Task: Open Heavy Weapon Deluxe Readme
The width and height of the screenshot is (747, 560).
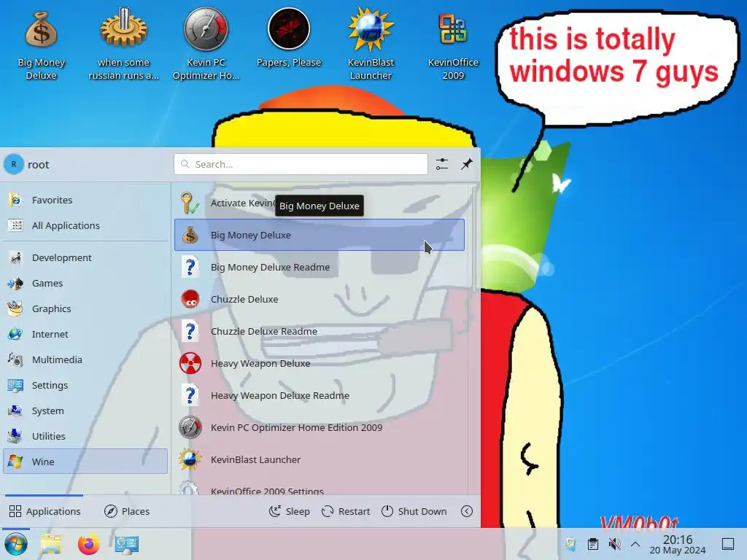Action: pos(320,395)
